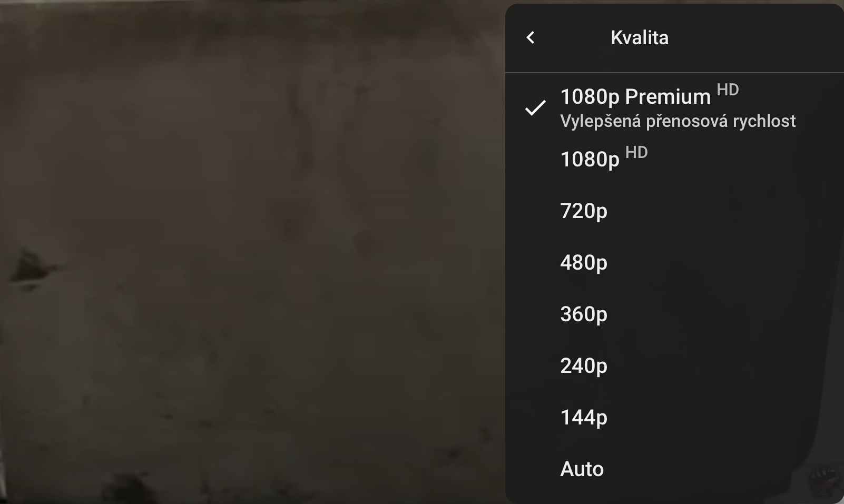Click the checkmark beside 1080p Premium
Image resolution: width=844 pixels, height=504 pixels.
click(x=535, y=108)
